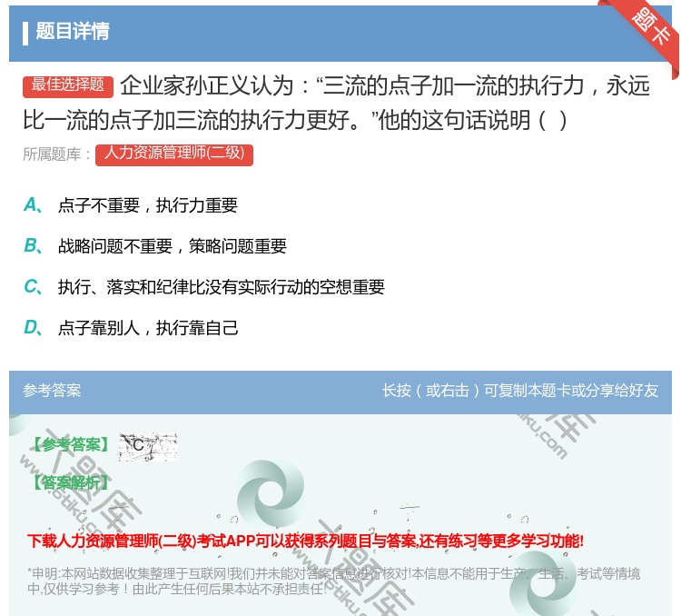Open the 人力资源管理师(二级) question bank tag
Viewport: 681px width, 616px height.
pyautogui.click(x=174, y=154)
